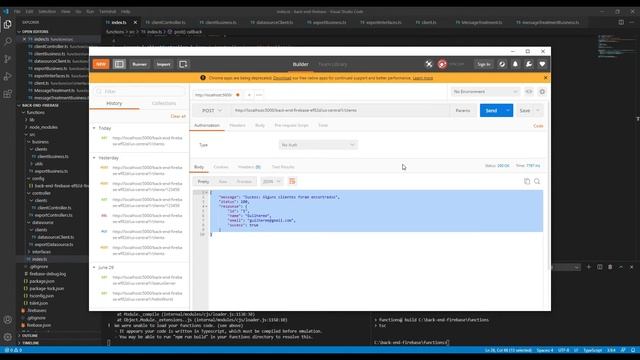The image size is (640, 360).
Task: Click the heart icon in Postman header
Action: pyautogui.click(x=542, y=64)
